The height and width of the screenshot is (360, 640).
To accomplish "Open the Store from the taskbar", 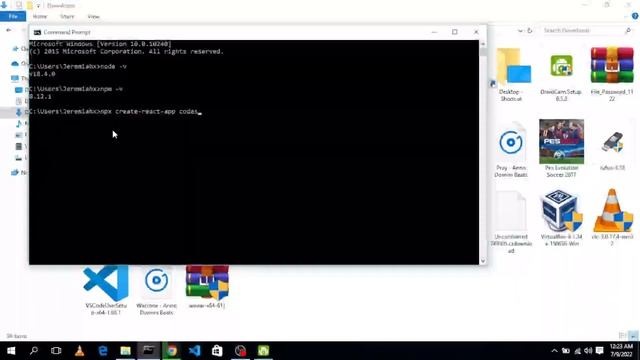I will coord(217,351).
